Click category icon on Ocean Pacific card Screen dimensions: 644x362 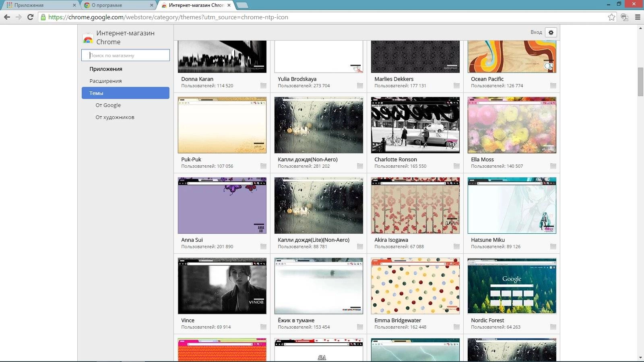(x=553, y=86)
